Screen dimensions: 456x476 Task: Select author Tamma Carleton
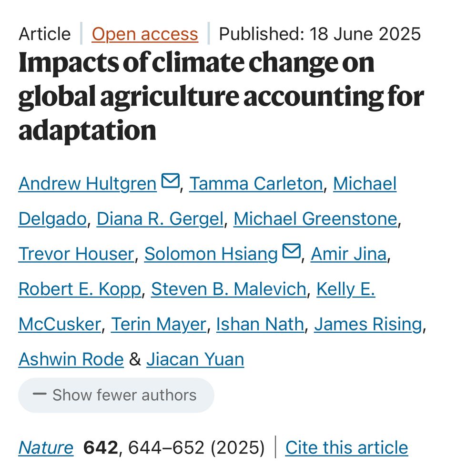[x=256, y=184]
